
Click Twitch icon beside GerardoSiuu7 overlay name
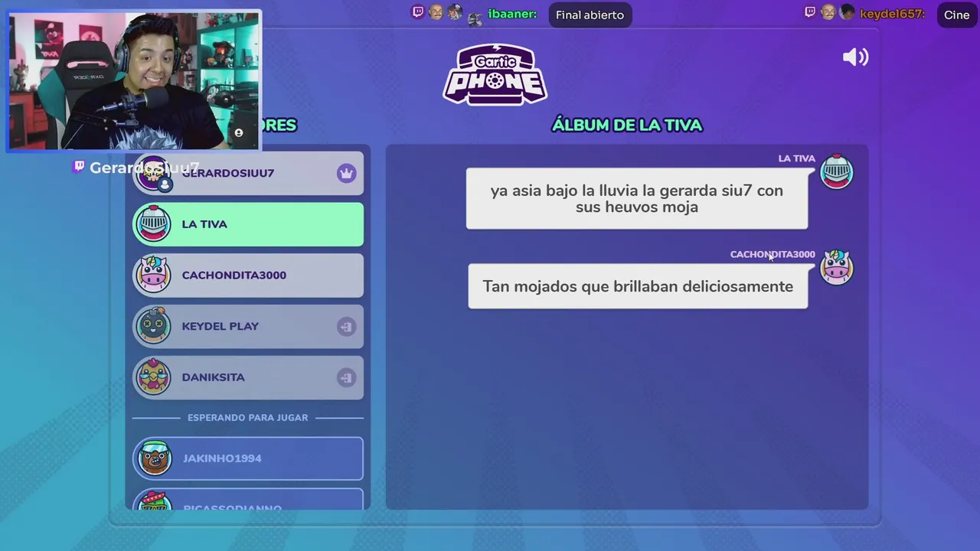pyautogui.click(x=78, y=166)
